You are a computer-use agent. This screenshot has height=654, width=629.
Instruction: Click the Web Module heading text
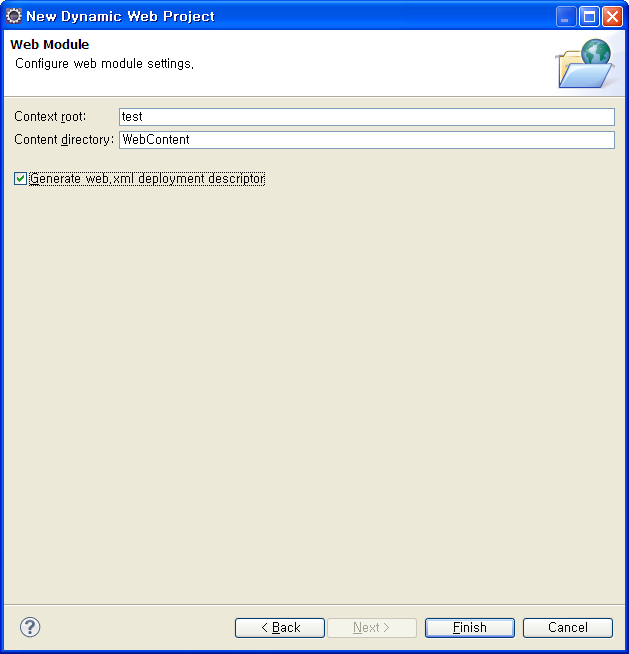pos(50,45)
